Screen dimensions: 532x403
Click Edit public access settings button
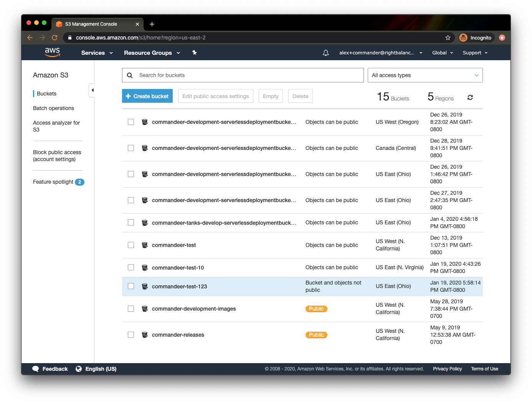click(216, 96)
